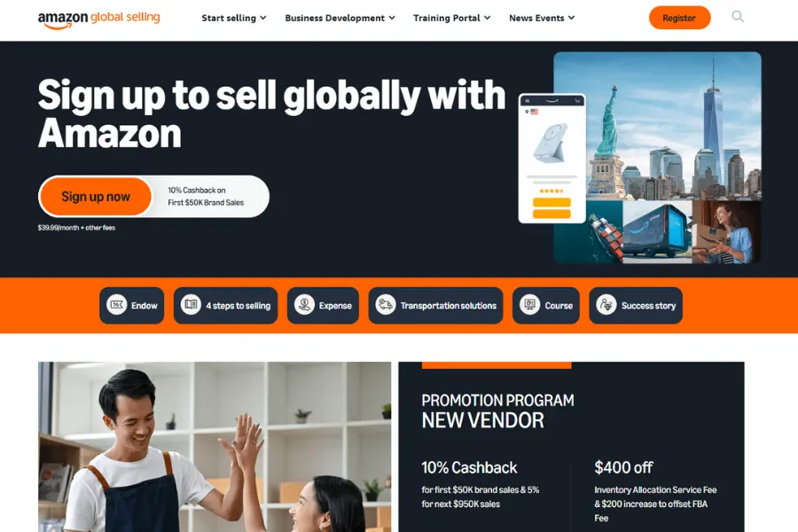Select the Success story people icon

(x=606, y=305)
